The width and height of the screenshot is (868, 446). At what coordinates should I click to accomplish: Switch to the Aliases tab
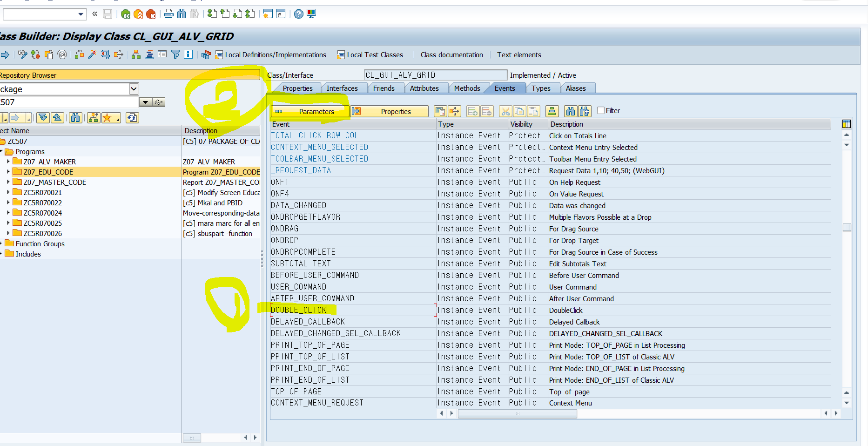coord(576,88)
